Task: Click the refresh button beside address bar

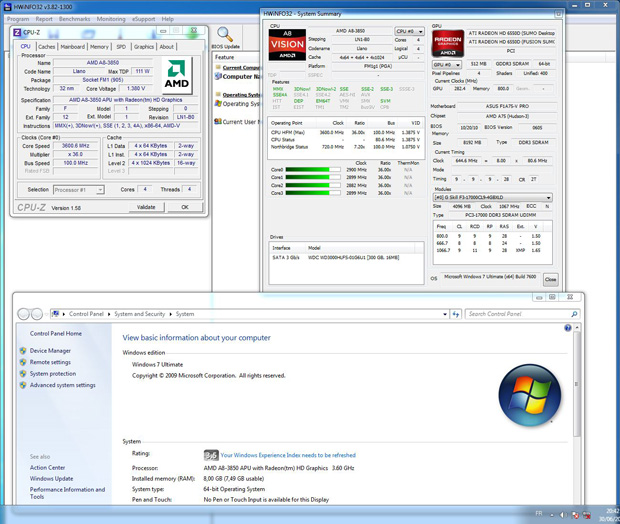Action: (x=456, y=314)
